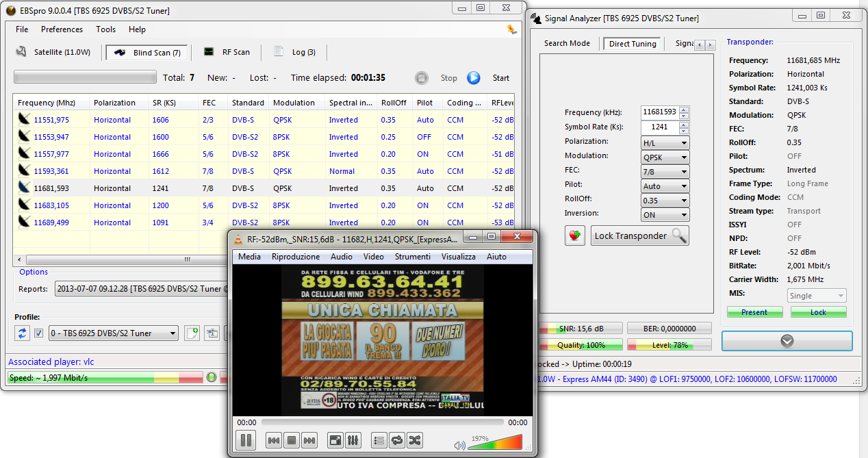The width and height of the screenshot is (868, 458).
Task: Open the Profile TBS 6925 tuner dropdown
Action: pyautogui.click(x=113, y=333)
